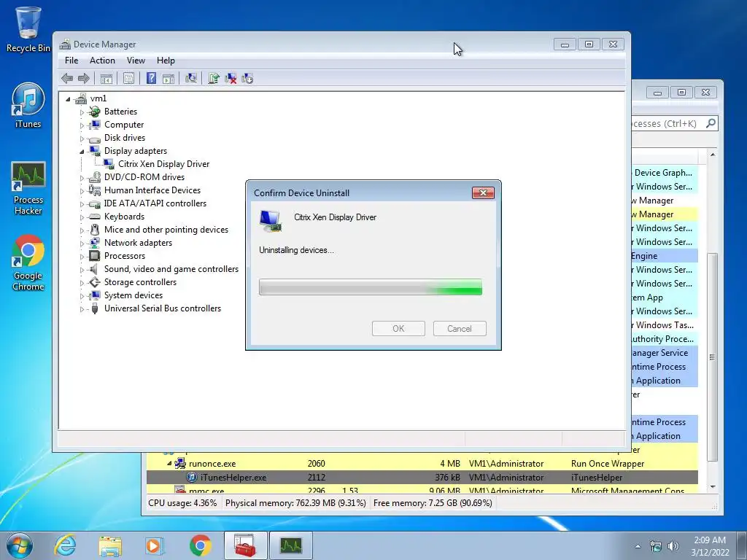The height and width of the screenshot is (560, 747).
Task: Click Update Driver Software toolbar icon
Action: click(x=214, y=79)
